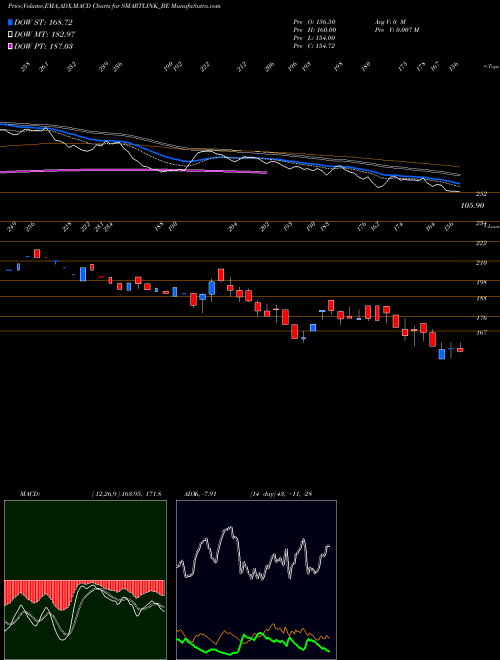Click the 'Pre V: 0.007 M' volume text
Screen dimensions: 500x660
coord(396,29)
